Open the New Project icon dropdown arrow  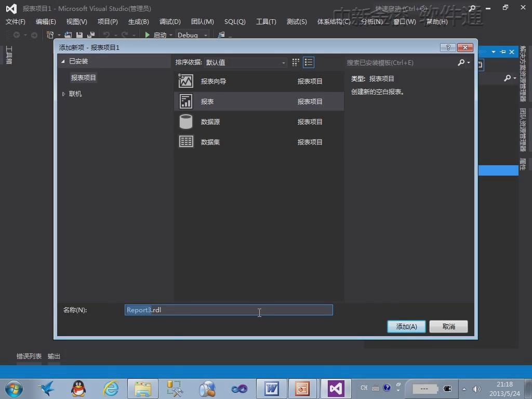point(59,35)
